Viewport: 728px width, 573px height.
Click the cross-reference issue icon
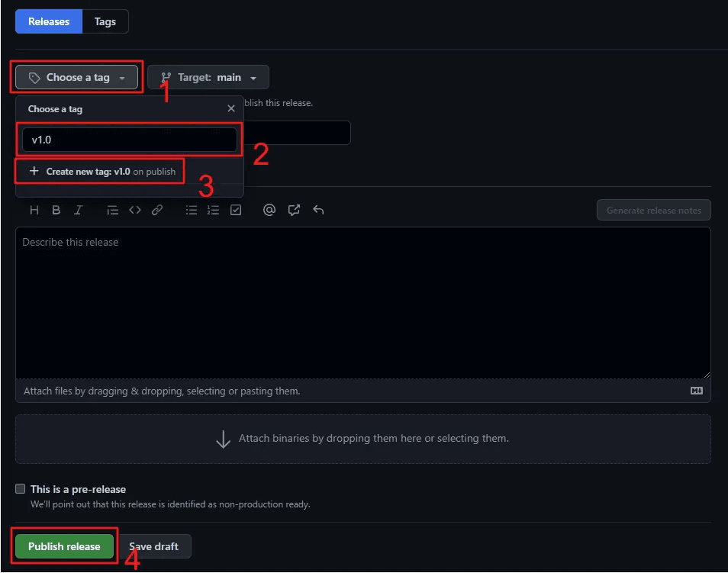(294, 211)
